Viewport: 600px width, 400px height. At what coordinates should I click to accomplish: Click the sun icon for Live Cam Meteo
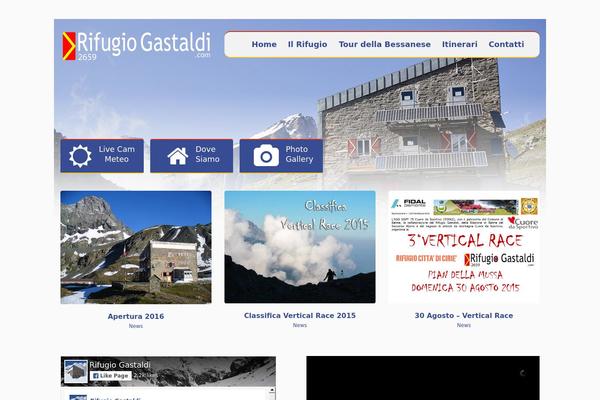[80, 156]
